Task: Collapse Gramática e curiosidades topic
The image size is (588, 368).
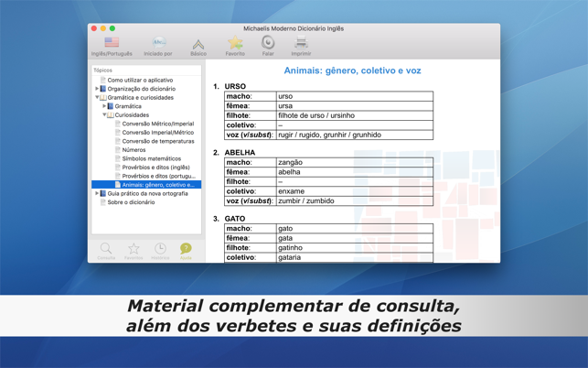Action: tap(97, 97)
